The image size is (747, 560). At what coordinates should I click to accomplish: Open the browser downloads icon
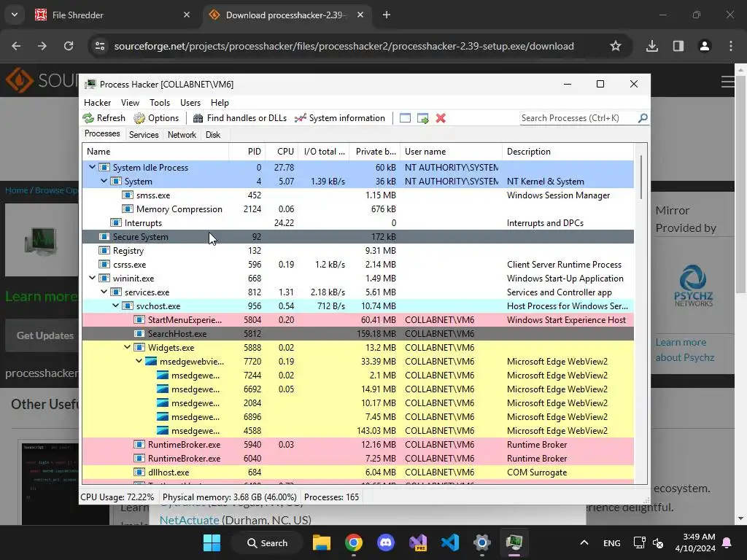pos(652,46)
